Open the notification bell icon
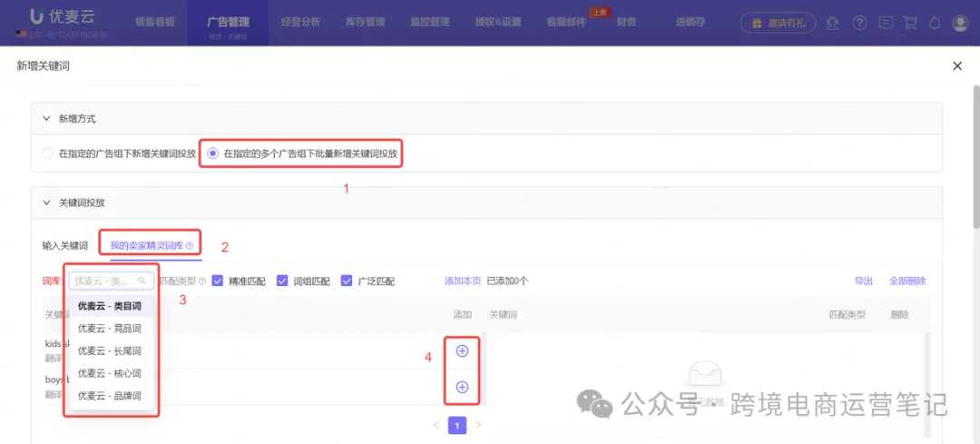 [x=935, y=23]
